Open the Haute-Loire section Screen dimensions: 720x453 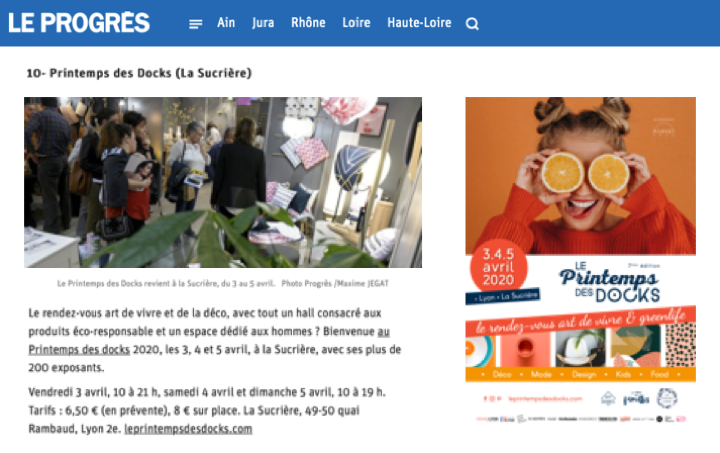click(419, 22)
